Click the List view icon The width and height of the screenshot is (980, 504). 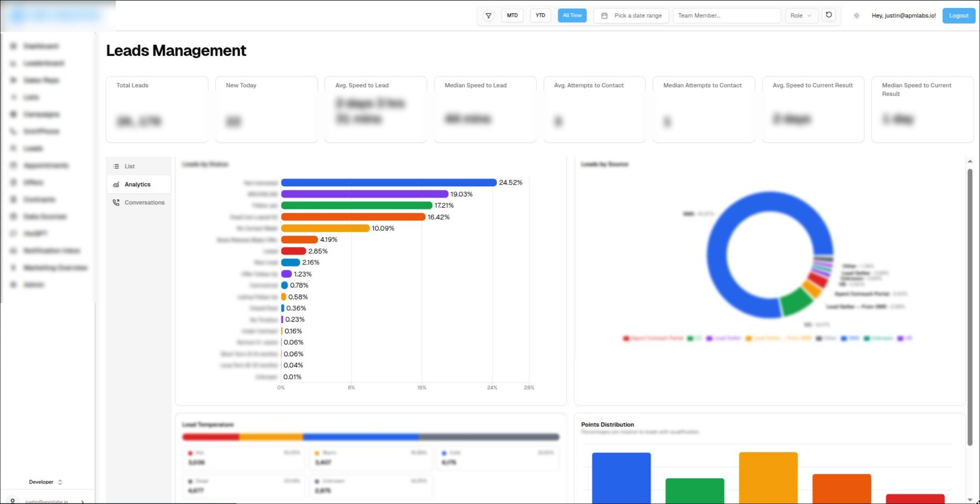(116, 166)
